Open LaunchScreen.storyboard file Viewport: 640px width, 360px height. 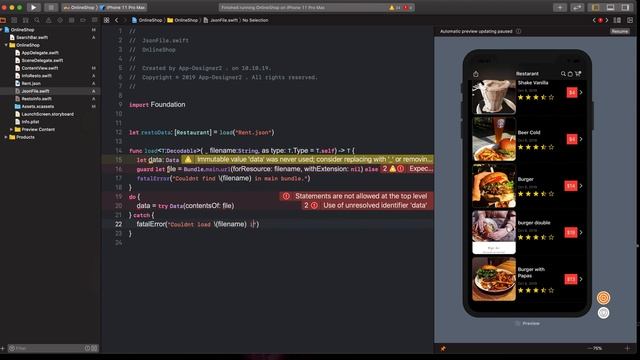coord(47,114)
